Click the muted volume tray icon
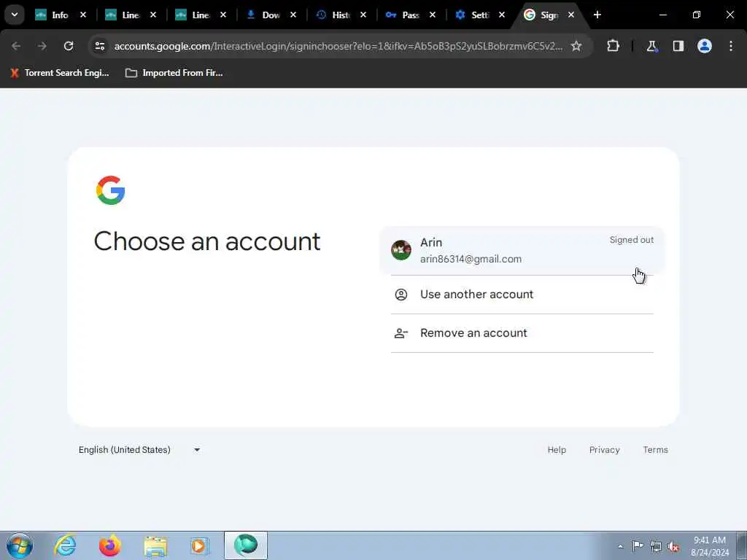Image resolution: width=747 pixels, height=560 pixels. [x=673, y=547]
